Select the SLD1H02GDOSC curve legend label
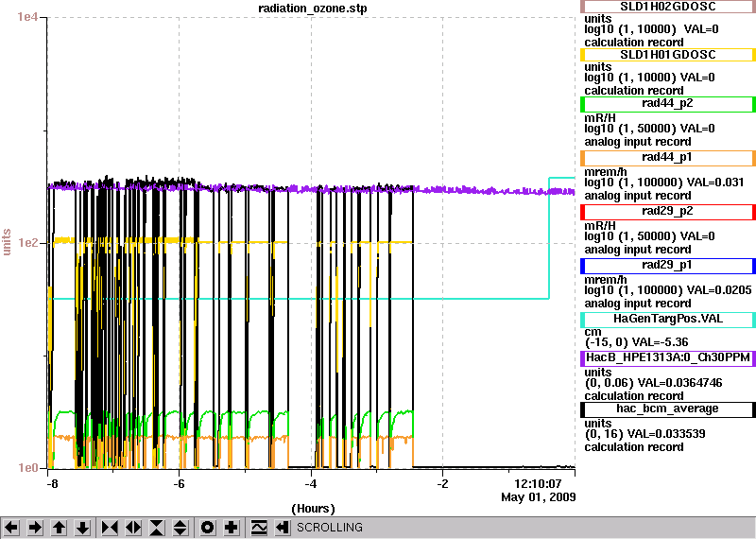756x539 pixels. 668,7
